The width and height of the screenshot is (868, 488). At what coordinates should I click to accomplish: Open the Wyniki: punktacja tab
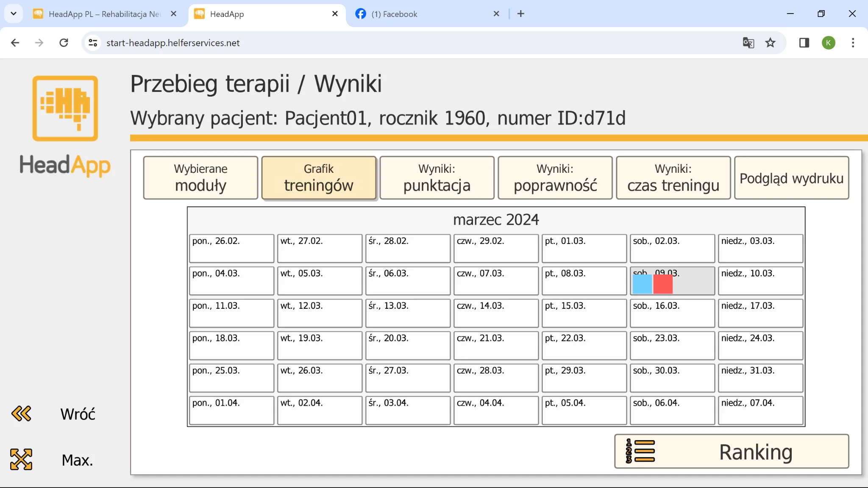pos(437,178)
